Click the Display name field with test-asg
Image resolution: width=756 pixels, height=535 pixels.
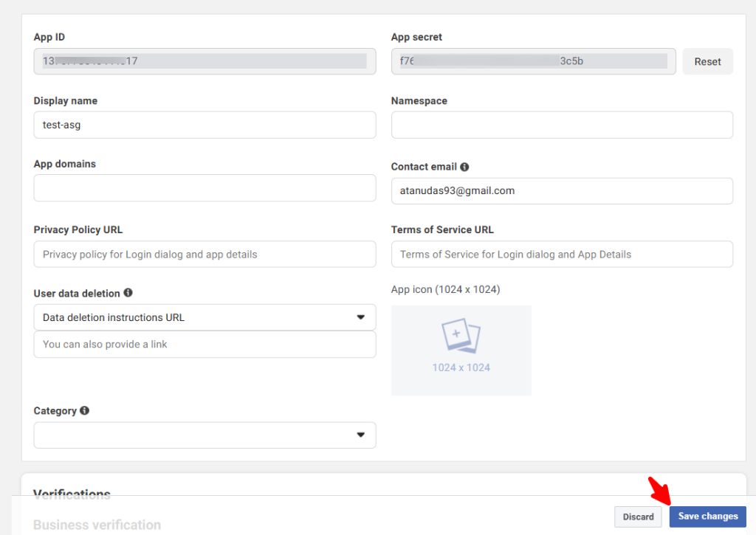coord(205,125)
